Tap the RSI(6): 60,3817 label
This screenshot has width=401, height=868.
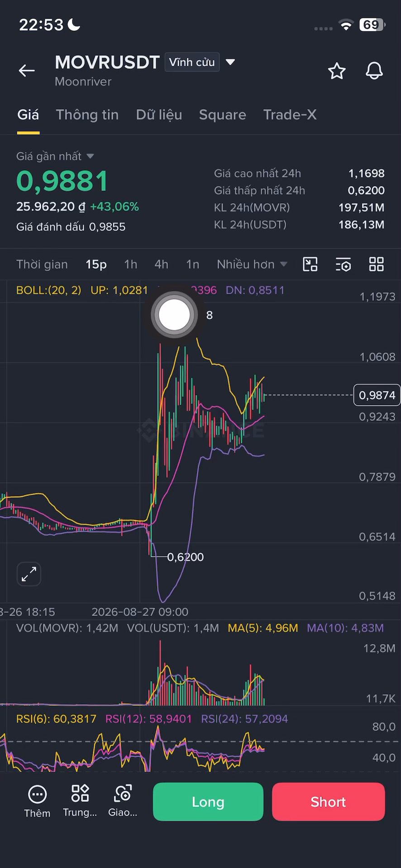(x=56, y=719)
